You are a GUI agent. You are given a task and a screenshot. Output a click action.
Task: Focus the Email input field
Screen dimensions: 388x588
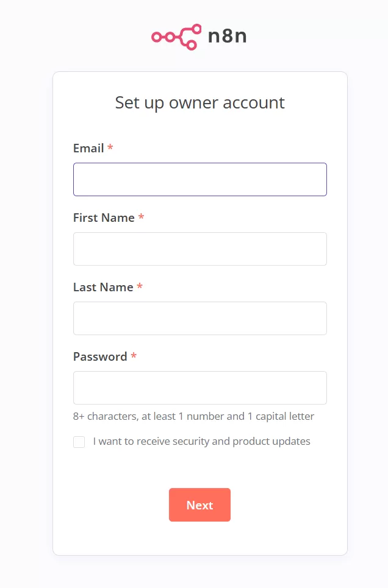tap(199, 179)
